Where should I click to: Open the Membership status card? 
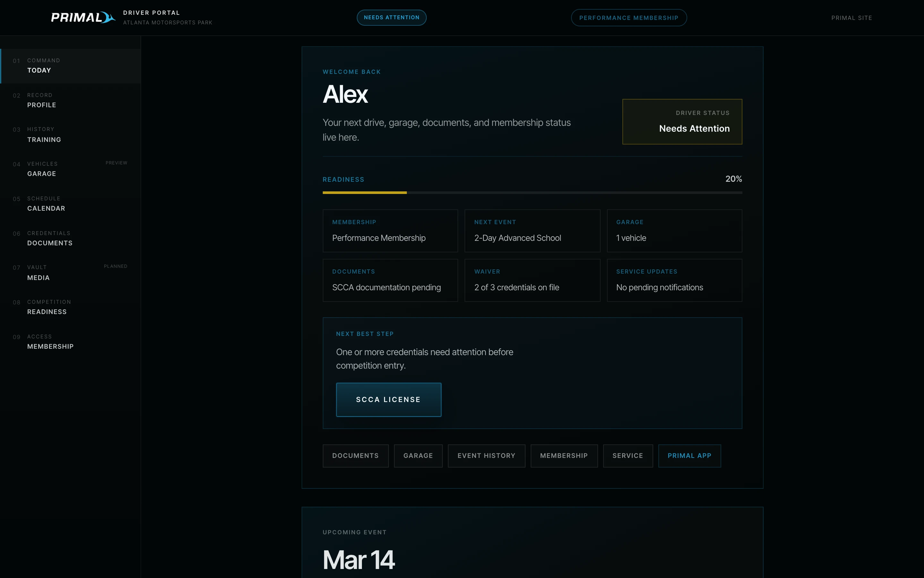390,231
